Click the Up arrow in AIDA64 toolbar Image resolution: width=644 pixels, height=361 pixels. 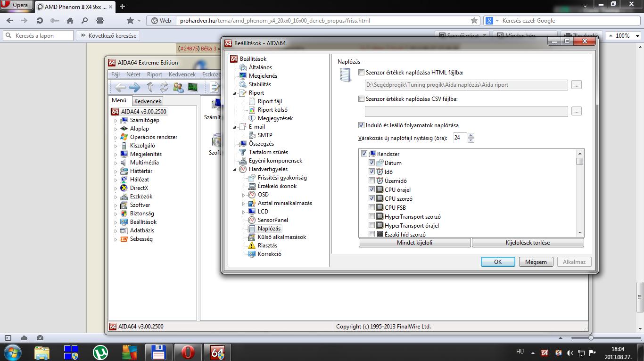click(x=150, y=87)
